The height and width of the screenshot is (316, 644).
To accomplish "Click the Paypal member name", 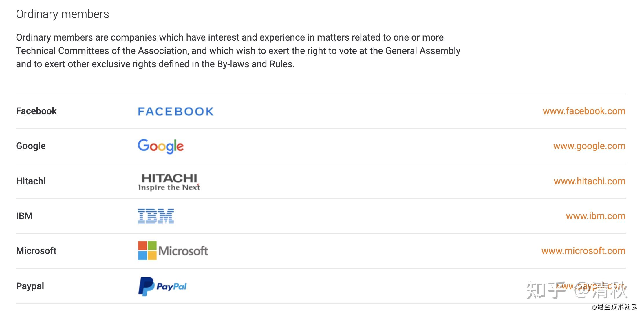I will [x=30, y=286].
